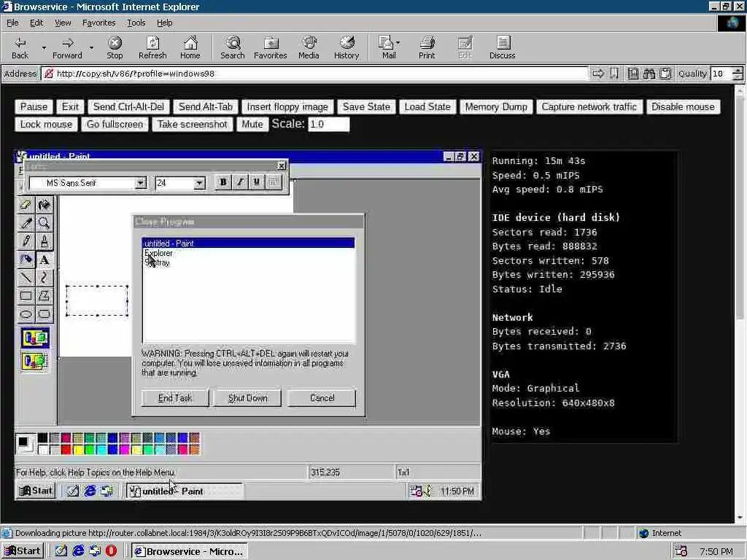This screenshot has width=747, height=560.
Task: Click the emulator Pause button
Action: pos(34,107)
